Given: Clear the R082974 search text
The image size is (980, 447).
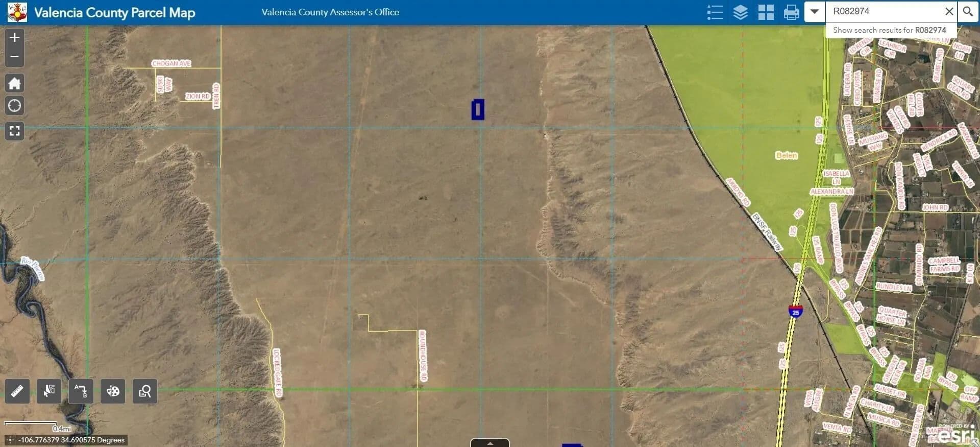Looking at the screenshot, I should 949,11.
